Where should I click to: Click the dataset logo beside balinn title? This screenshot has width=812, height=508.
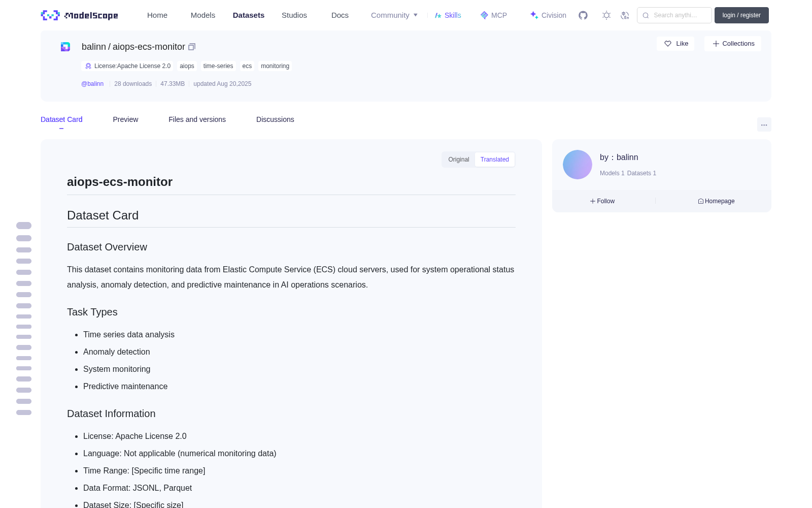(x=65, y=47)
